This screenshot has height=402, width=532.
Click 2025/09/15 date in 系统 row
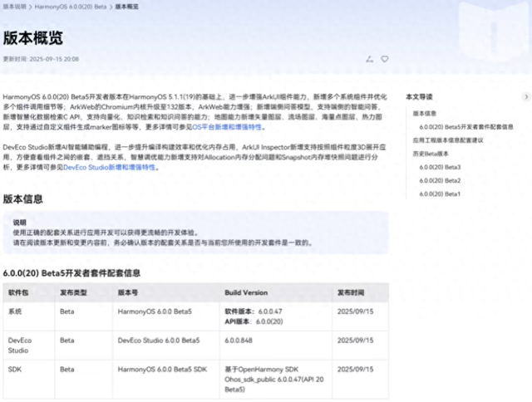pyautogui.click(x=355, y=311)
